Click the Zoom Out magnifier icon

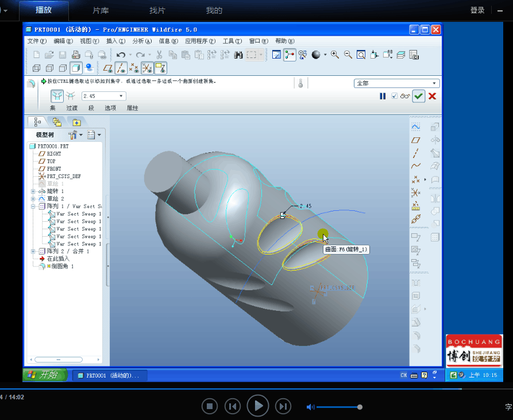click(348, 55)
